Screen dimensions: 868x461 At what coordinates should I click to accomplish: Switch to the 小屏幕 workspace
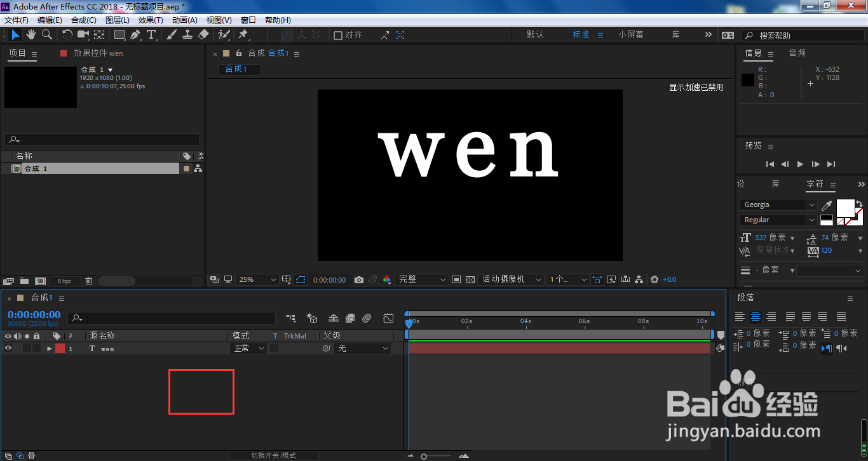click(x=630, y=35)
